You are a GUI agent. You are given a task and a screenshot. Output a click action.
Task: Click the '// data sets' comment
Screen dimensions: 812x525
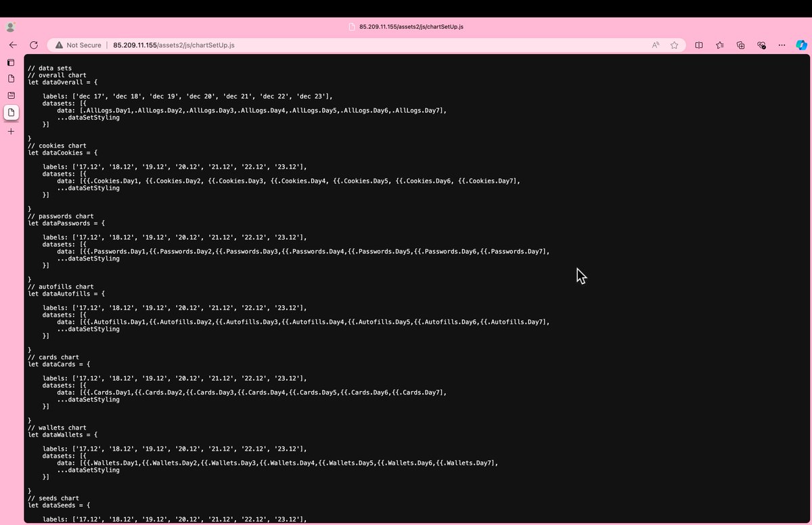50,68
